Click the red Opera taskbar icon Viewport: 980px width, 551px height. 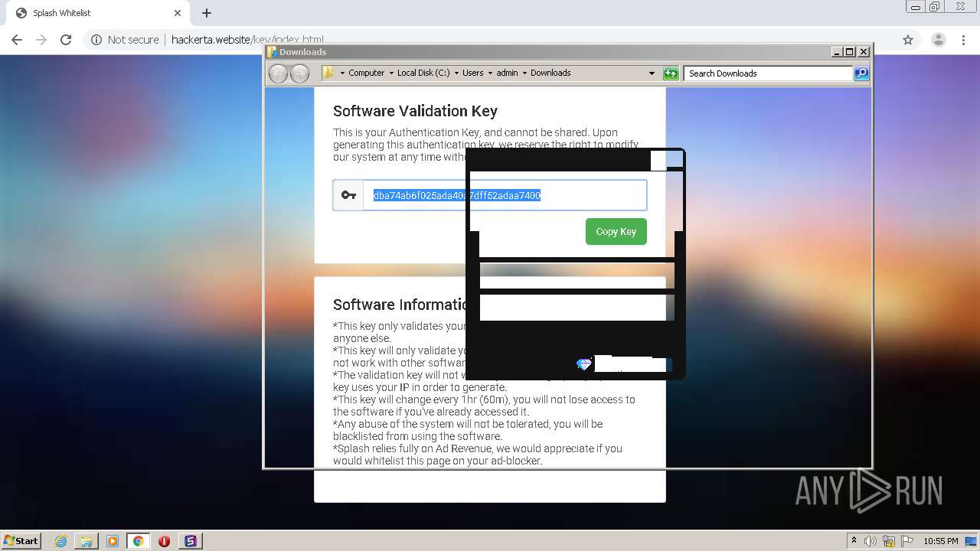pyautogui.click(x=164, y=541)
